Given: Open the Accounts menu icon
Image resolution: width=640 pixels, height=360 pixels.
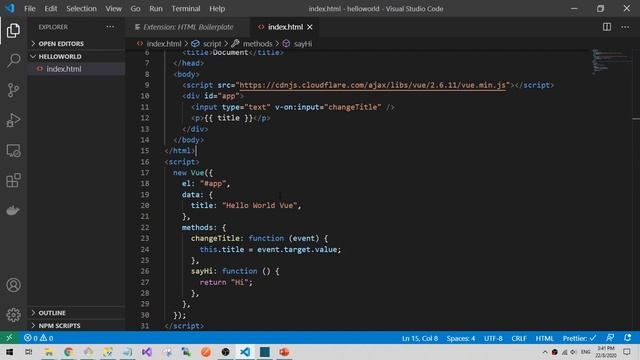Looking at the screenshot, I should tap(13, 285).
